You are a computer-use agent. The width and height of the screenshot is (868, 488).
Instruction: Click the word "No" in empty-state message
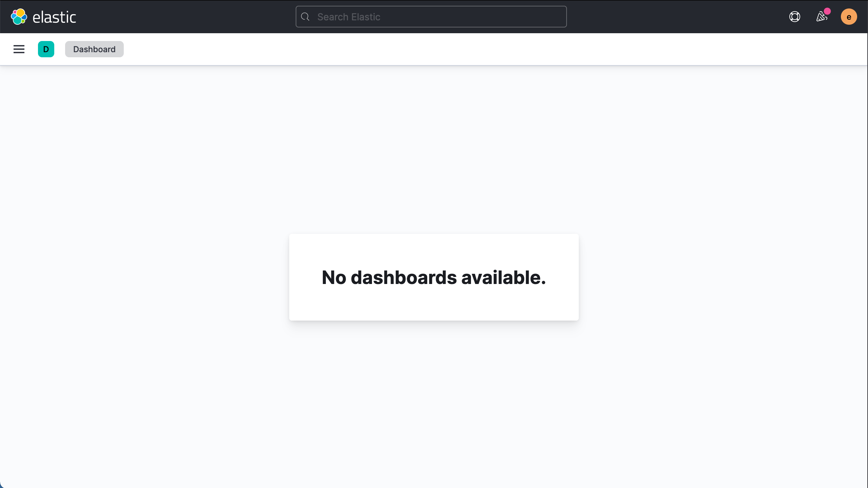334,277
